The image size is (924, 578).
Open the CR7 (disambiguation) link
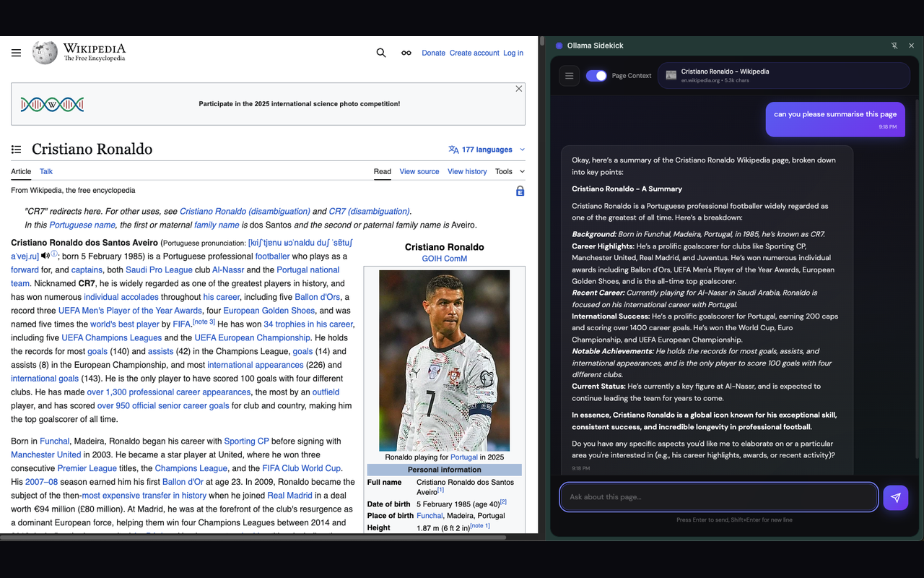pyautogui.click(x=369, y=211)
